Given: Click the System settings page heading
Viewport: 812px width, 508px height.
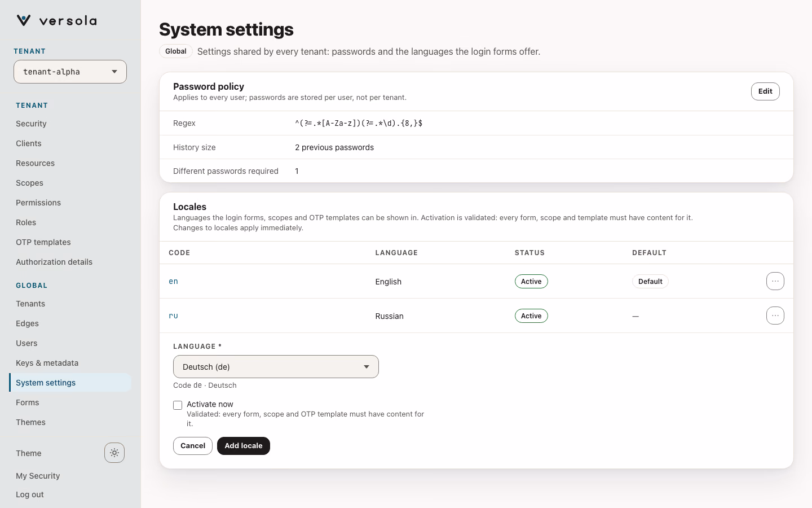Looking at the screenshot, I should 226,29.
